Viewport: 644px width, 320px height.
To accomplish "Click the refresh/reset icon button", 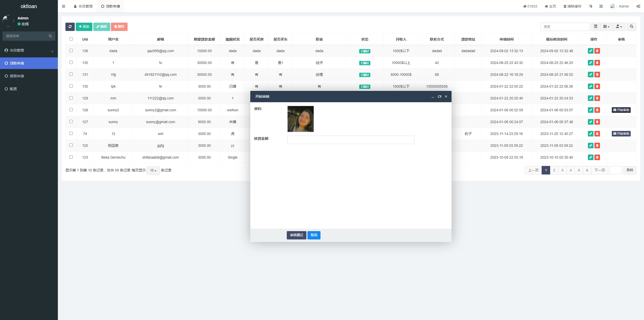I will pos(70,27).
